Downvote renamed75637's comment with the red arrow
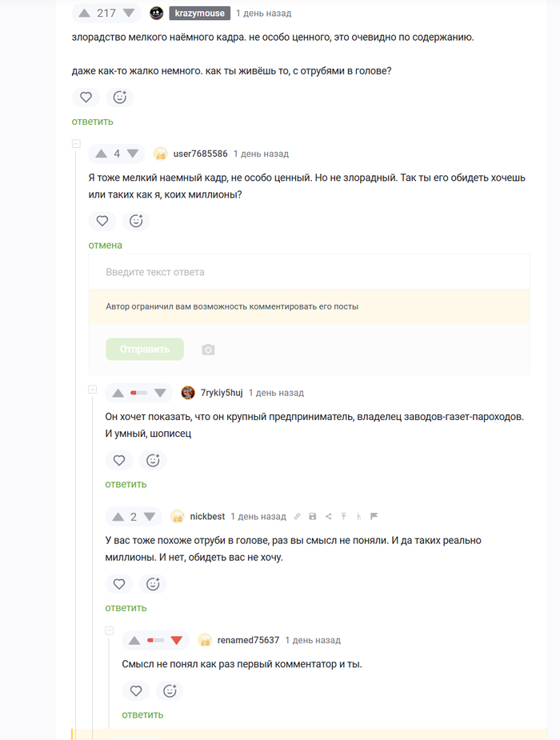This screenshot has width=560, height=740. point(177,640)
